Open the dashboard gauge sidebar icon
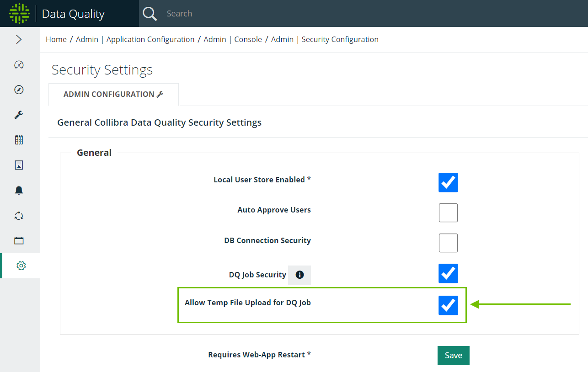The image size is (588, 372). coord(19,64)
